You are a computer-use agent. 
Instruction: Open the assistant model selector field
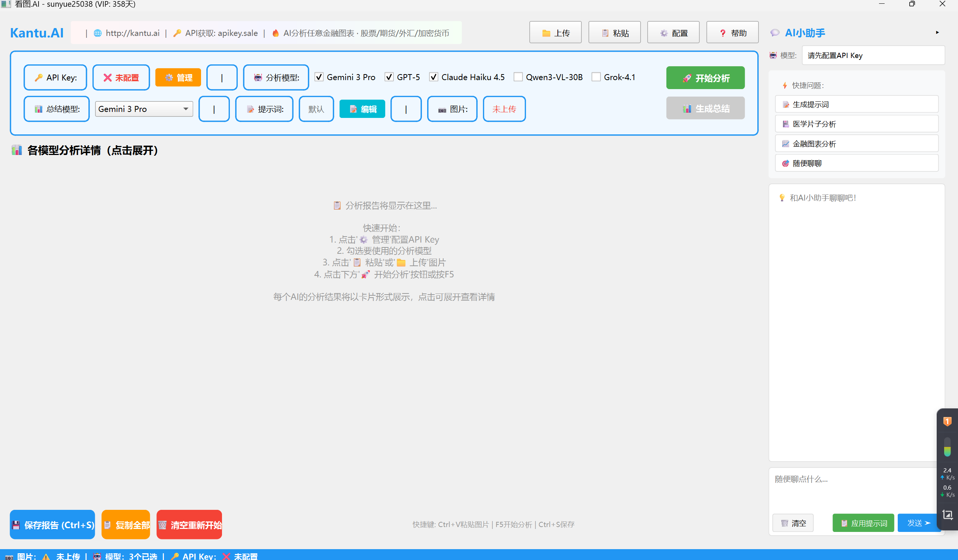(873, 55)
